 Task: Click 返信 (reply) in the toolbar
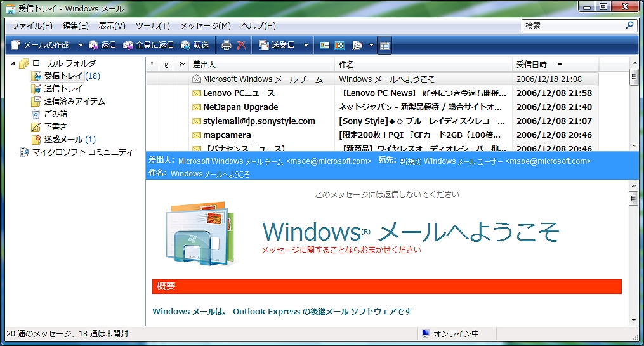(103, 45)
